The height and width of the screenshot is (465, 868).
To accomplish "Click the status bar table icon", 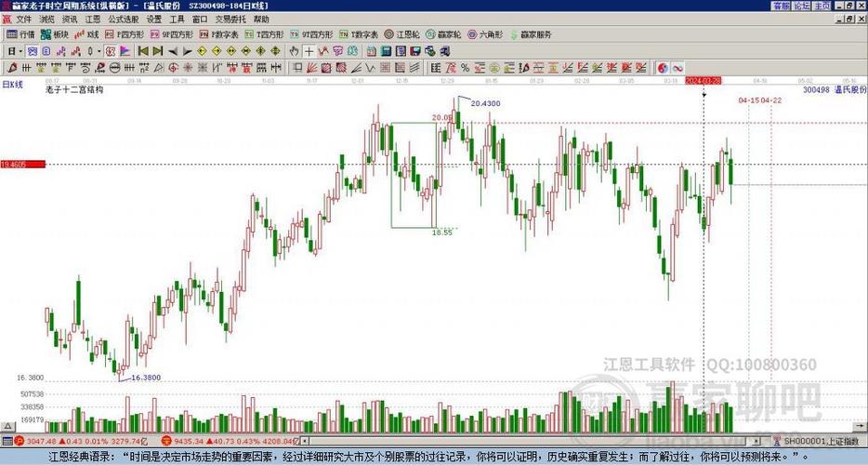I will coord(7,442).
